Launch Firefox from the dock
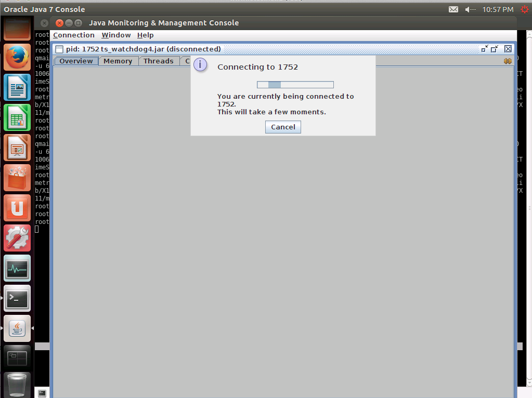532x398 pixels. 17,57
